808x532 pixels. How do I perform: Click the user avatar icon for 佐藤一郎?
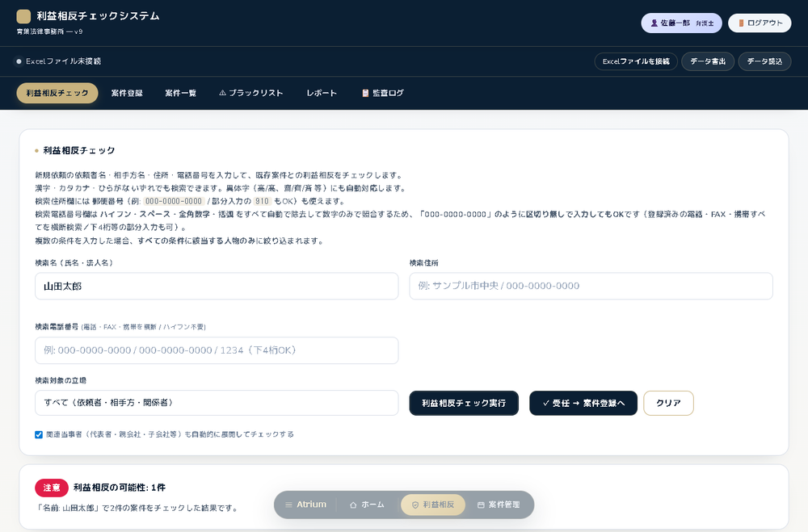point(654,23)
